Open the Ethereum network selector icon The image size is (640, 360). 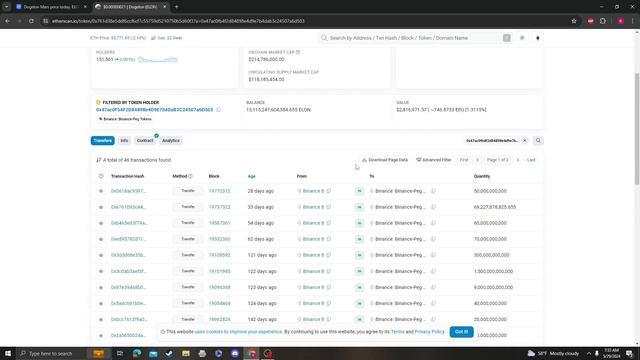coord(538,38)
